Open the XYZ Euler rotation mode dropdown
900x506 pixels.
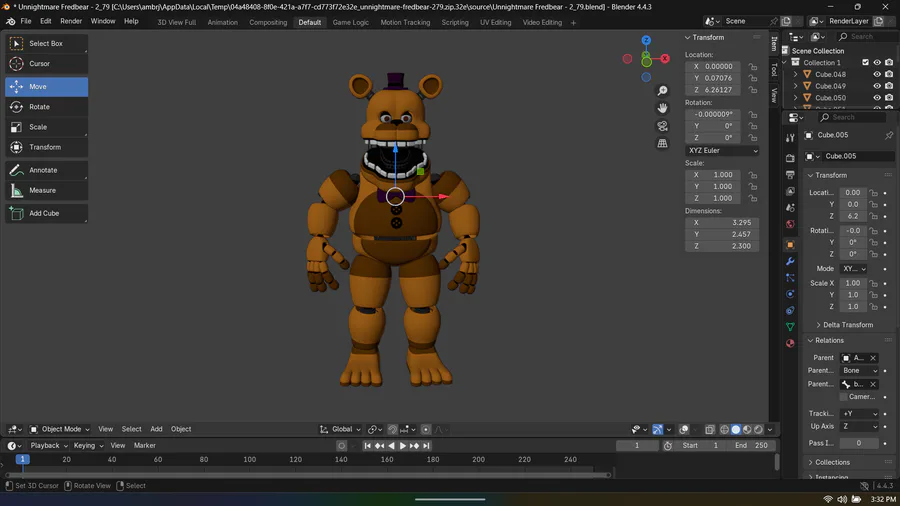click(x=722, y=150)
